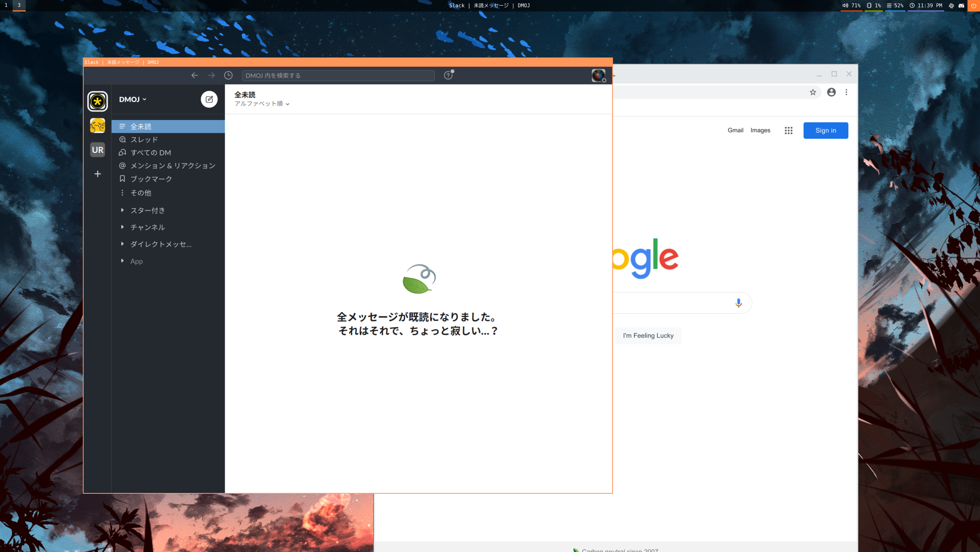Maximize the Chrome window
Screen dimensions: 980x552
[x=834, y=74]
